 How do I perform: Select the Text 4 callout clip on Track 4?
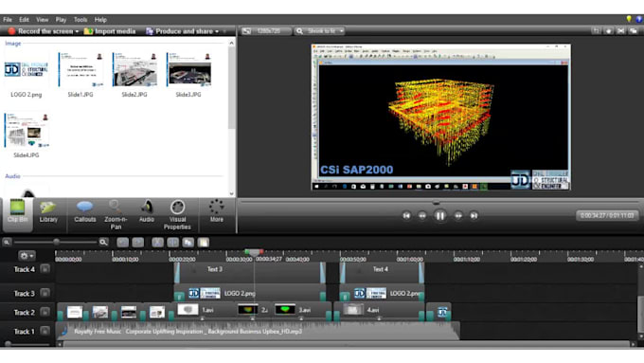[382, 273]
